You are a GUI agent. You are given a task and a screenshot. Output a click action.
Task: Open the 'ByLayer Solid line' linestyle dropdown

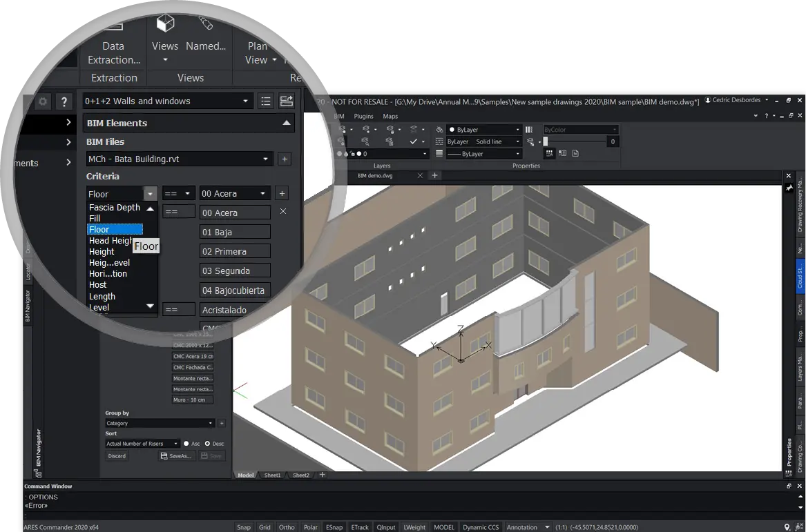point(484,141)
